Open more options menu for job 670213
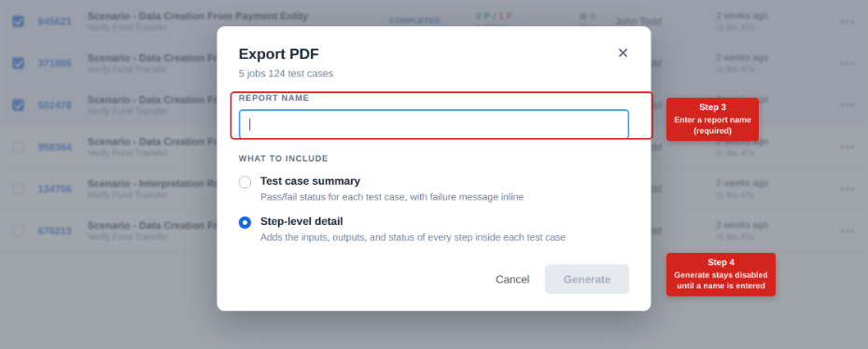Viewport: 868px width, 349px height. pos(847,230)
